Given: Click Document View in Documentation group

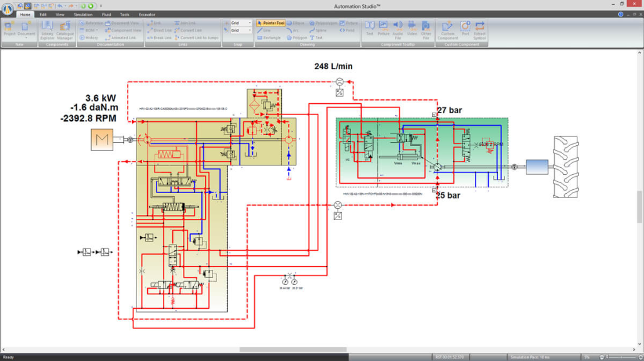Looking at the screenshot, I should [x=121, y=23].
